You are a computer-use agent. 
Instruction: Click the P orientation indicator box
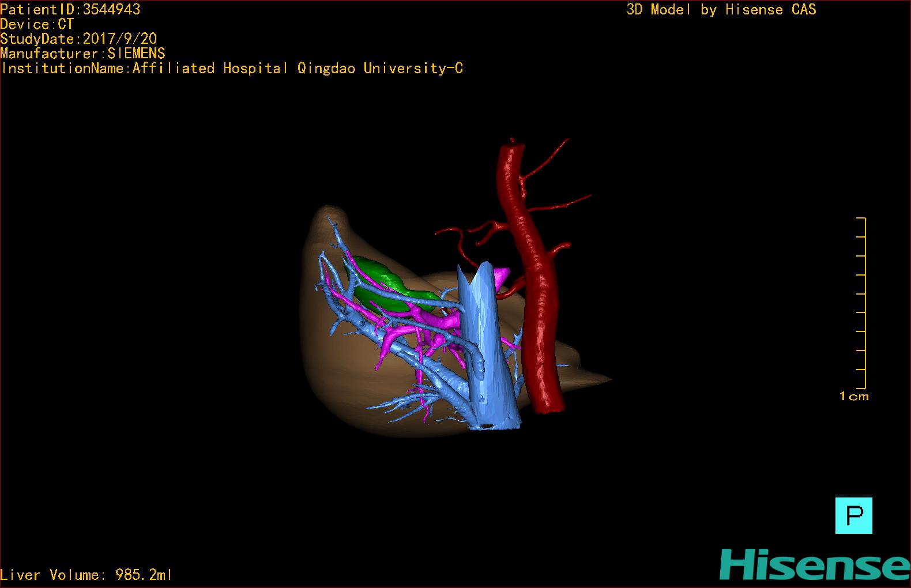pos(853,515)
